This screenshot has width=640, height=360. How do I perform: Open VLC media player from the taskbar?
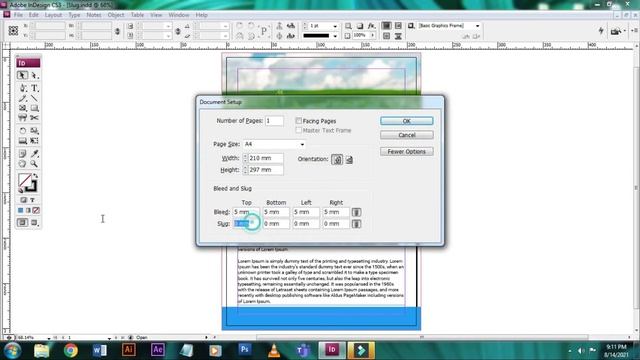(x=274, y=351)
